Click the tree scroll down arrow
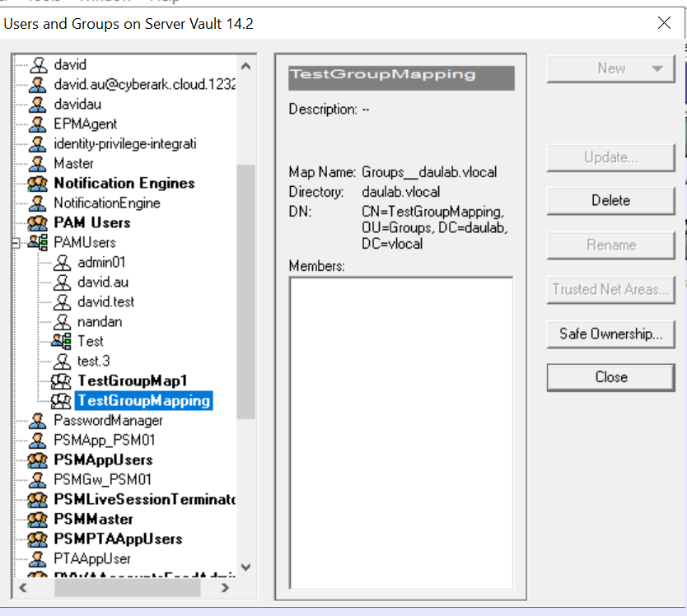687x616 pixels. [x=245, y=567]
